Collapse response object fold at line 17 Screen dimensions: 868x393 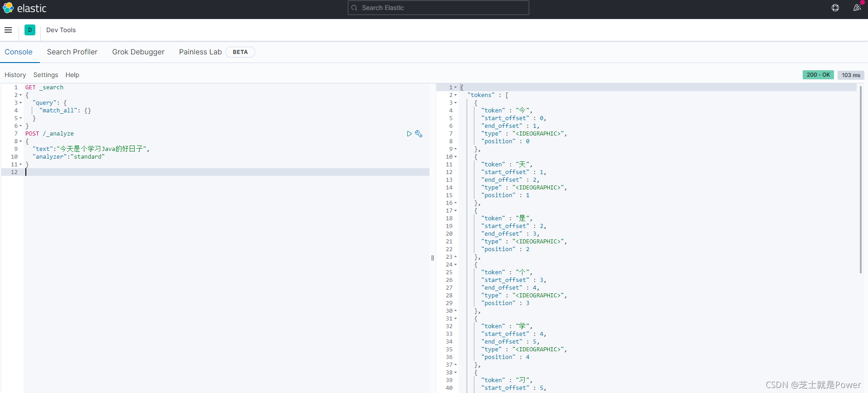click(455, 211)
